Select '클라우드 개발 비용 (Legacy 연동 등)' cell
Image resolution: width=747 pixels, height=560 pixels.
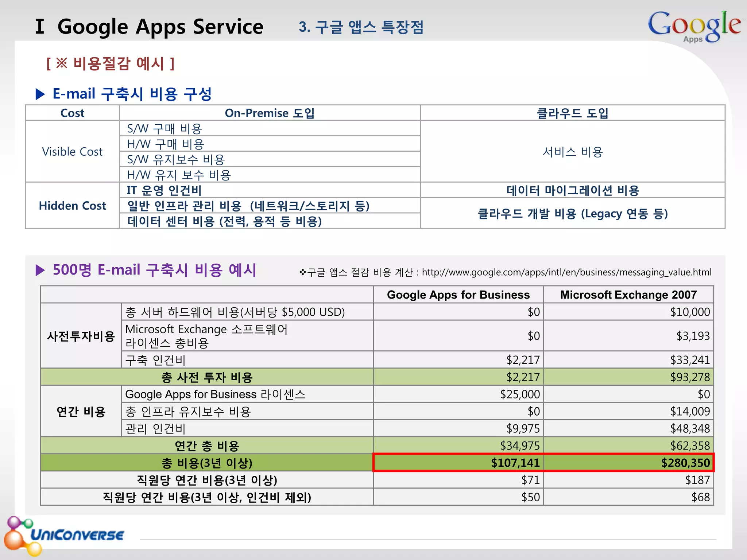point(573,213)
